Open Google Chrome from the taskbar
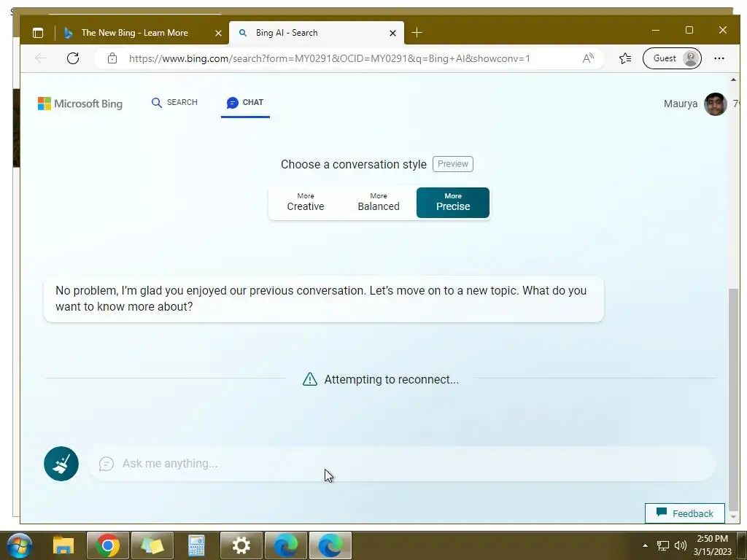 (108, 545)
